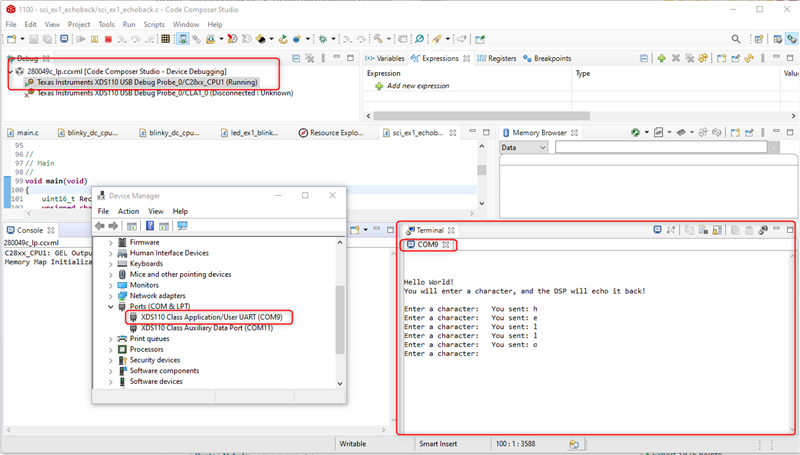Open dropdown arrow next to New icon
Viewport: 800px width, 455px height.
pyautogui.click(x=22, y=39)
